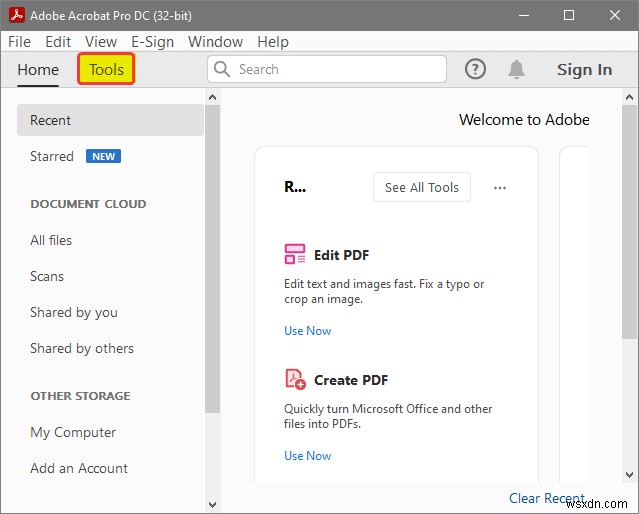Screen dimensions: 639x514
Task: Open All files in Document Cloud
Action: click(51, 240)
